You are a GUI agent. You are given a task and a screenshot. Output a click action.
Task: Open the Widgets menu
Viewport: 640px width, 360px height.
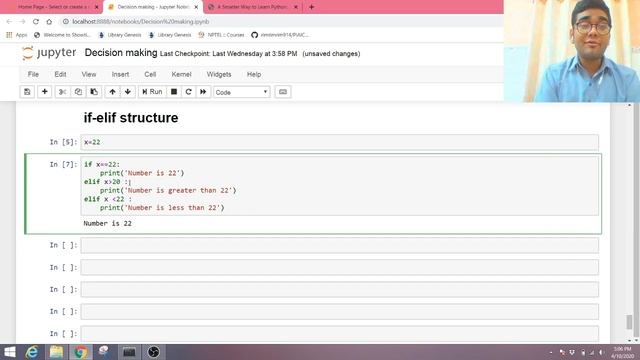pos(219,74)
